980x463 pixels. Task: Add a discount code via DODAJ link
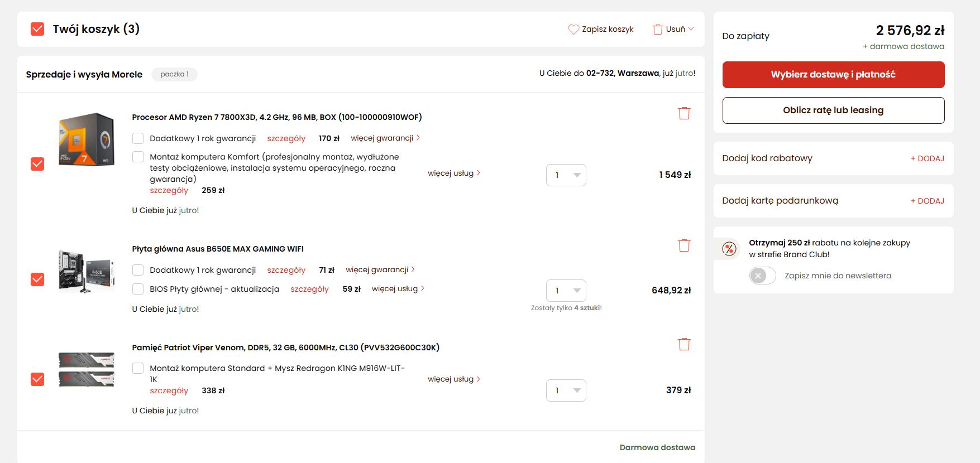point(928,158)
